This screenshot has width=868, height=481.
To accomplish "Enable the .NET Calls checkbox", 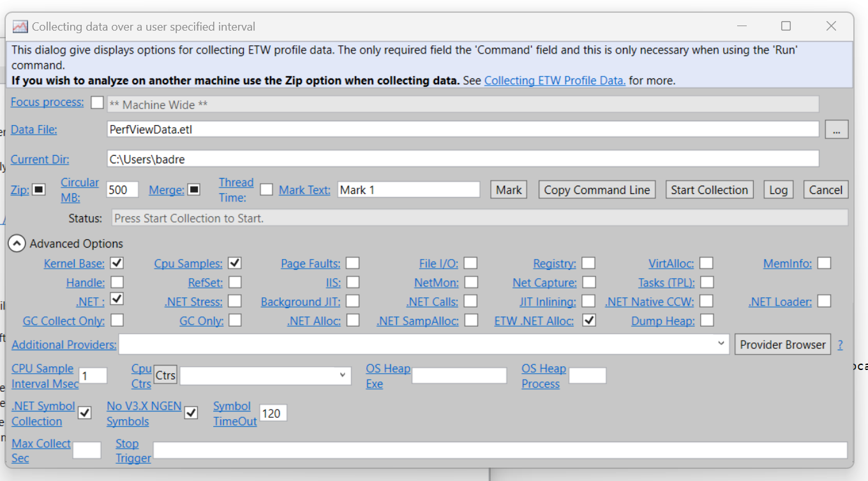I will 470,301.
